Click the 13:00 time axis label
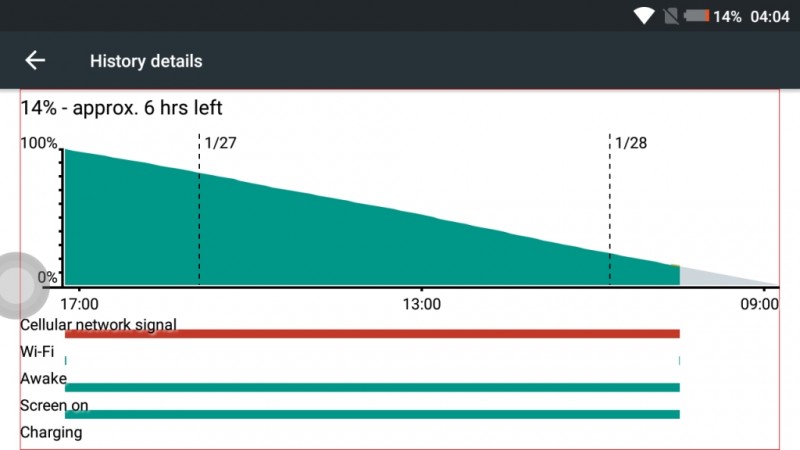This screenshot has width=800, height=450. coord(421,304)
